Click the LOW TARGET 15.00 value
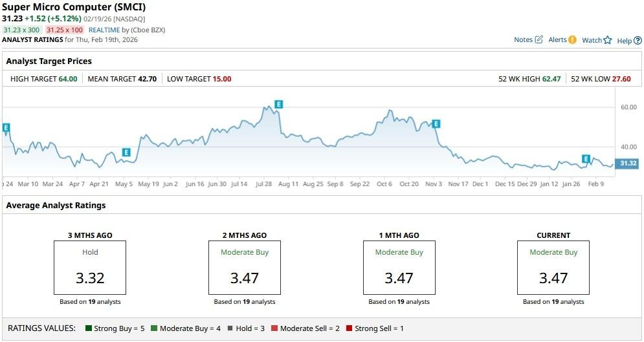Viewport: 644px width, 342px height. click(x=222, y=79)
